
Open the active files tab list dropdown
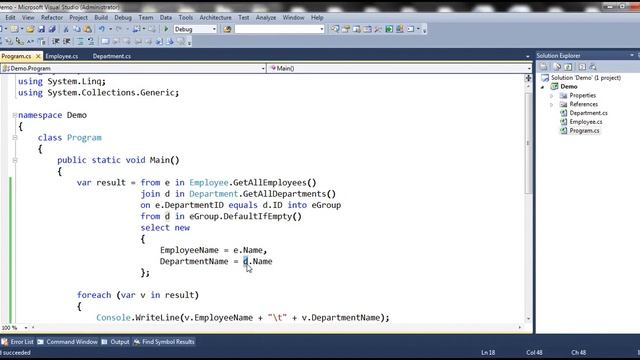[x=527, y=56]
